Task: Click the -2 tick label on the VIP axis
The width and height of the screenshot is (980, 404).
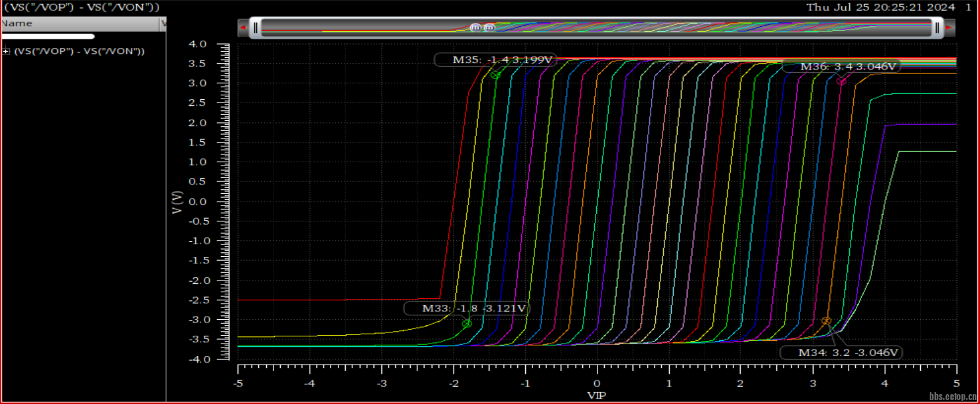Action: click(454, 383)
